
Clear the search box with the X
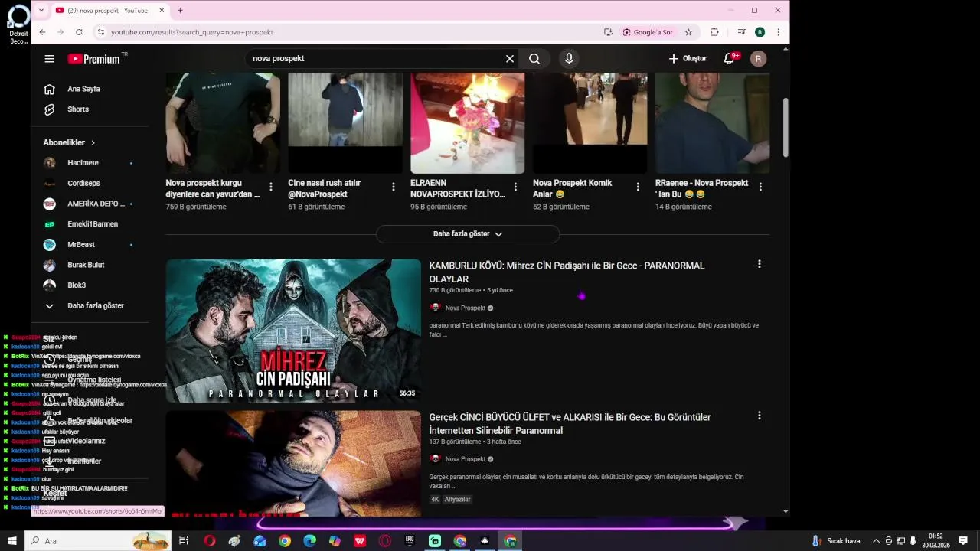point(510,59)
